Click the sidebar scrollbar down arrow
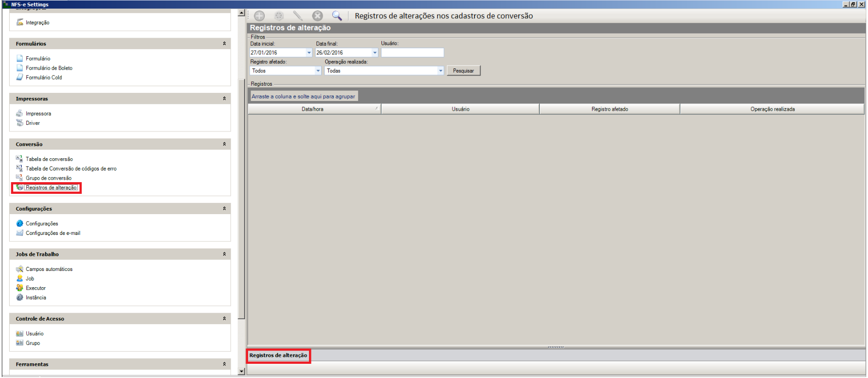The height and width of the screenshot is (378, 868). 241,371
